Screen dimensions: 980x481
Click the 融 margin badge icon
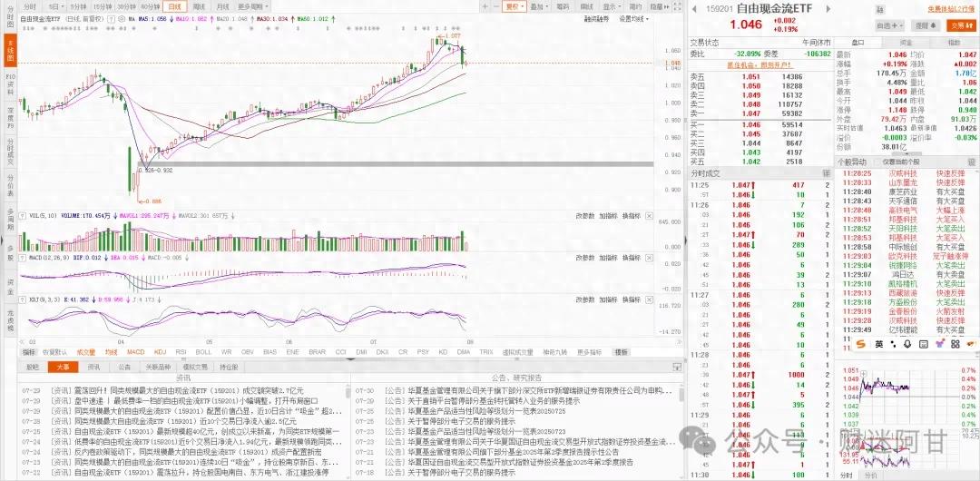point(880,9)
